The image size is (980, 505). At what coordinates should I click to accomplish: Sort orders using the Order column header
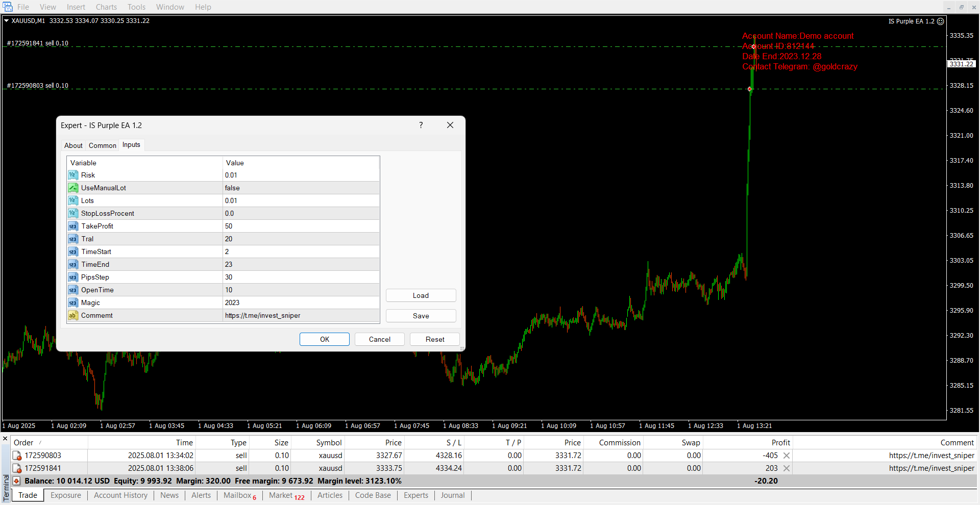click(x=23, y=443)
